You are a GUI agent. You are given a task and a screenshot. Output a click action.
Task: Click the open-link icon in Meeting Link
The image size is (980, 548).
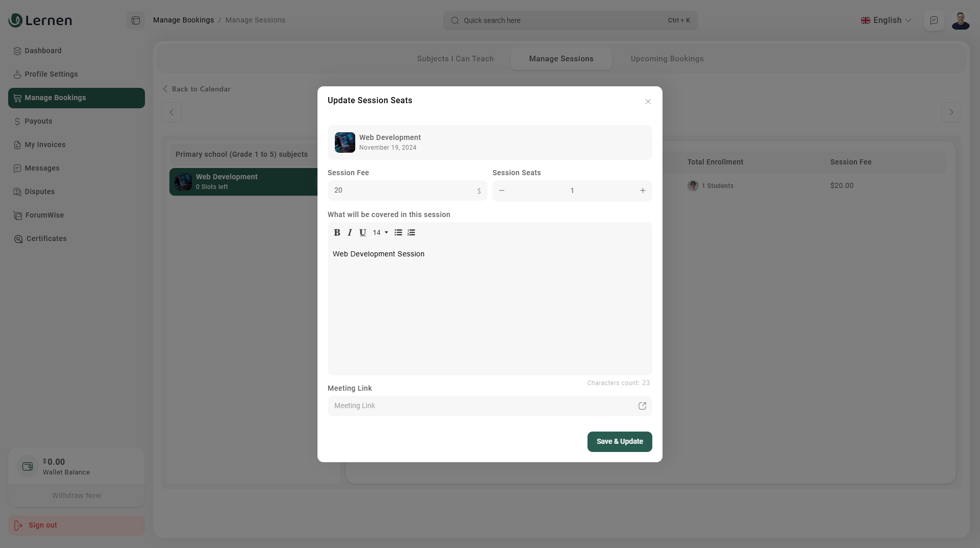point(642,406)
